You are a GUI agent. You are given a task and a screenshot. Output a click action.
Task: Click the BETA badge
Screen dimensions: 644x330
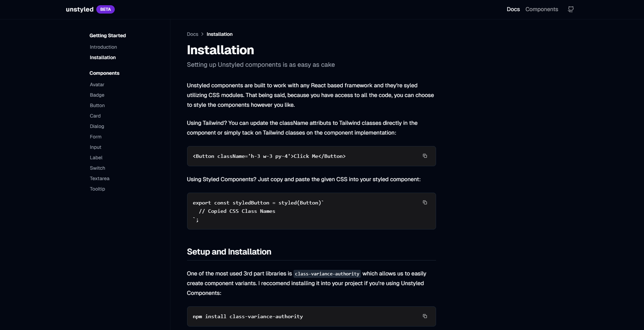point(105,9)
